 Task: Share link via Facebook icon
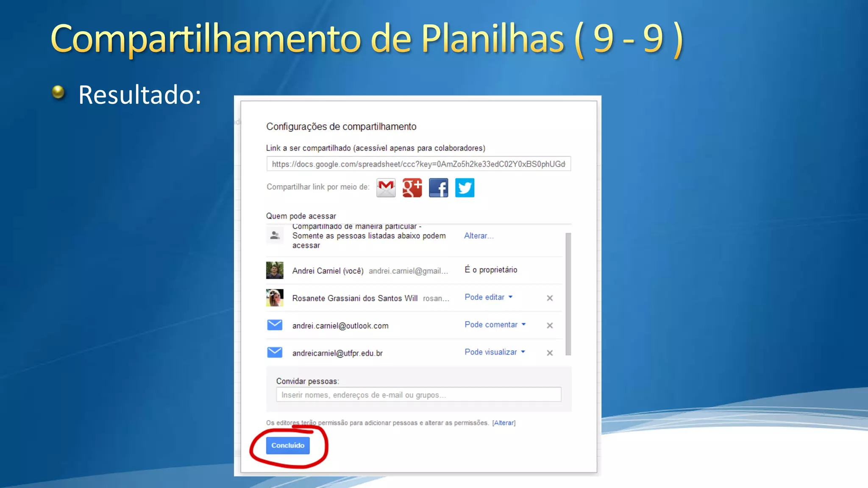pos(438,188)
